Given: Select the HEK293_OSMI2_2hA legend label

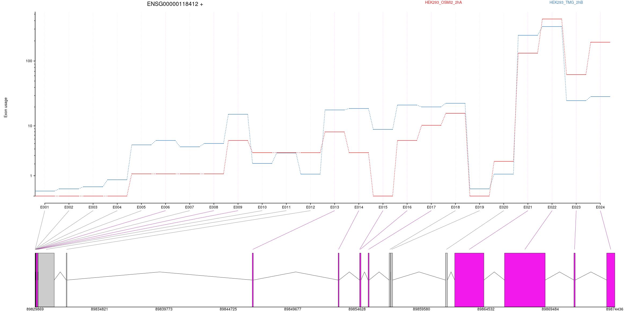Looking at the screenshot, I should click(x=443, y=2).
